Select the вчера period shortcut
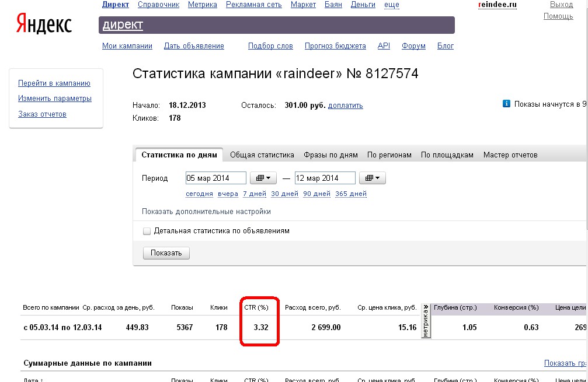 228,194
